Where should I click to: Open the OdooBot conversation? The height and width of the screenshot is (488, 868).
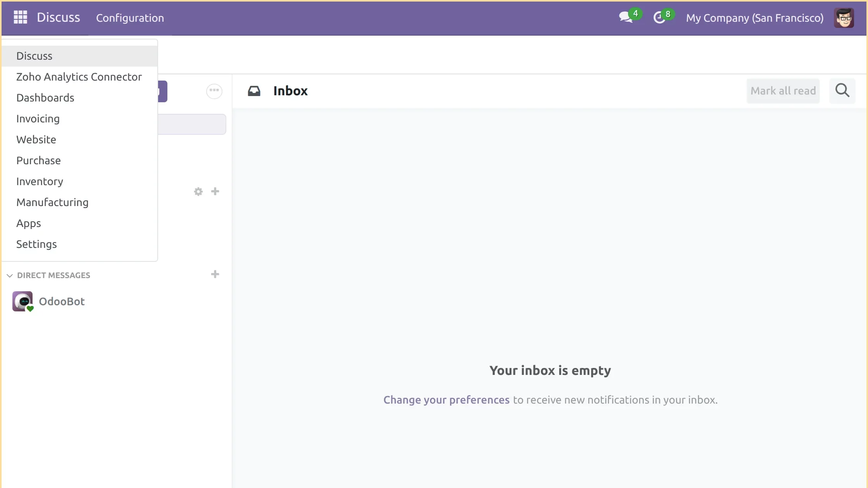(x=62, y=301)
